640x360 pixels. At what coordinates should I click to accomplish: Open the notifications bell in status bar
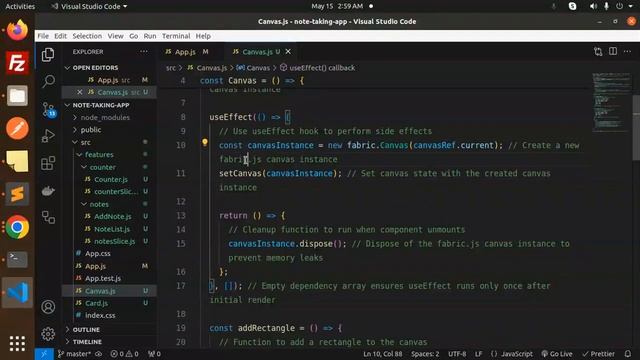click(x=628, y=354)
